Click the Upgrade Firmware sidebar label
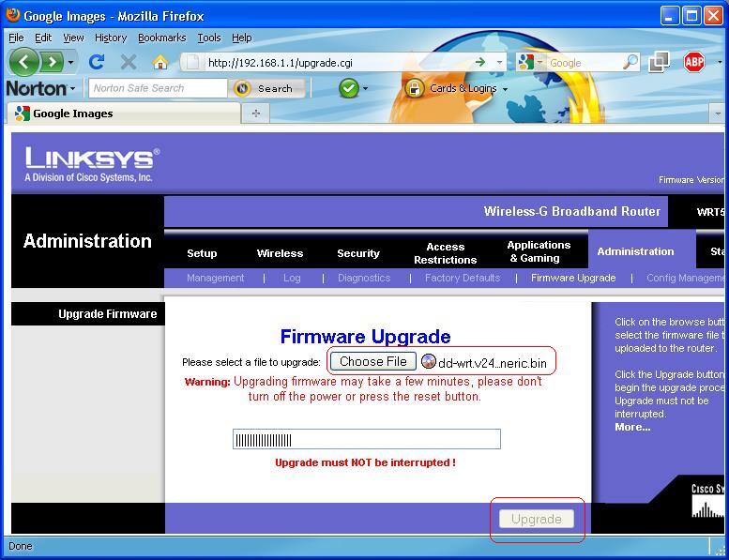The width and height of the screenshot is (729, 560). pyautogui.click(x=107, y=314)
